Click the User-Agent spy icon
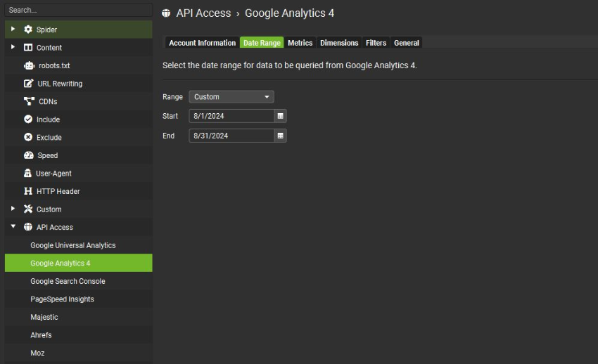 point(27,174)
